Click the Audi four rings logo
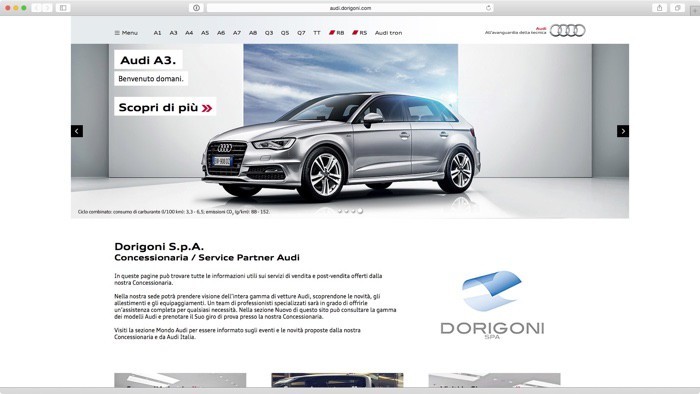700x394 pixels. pos(567,30)
